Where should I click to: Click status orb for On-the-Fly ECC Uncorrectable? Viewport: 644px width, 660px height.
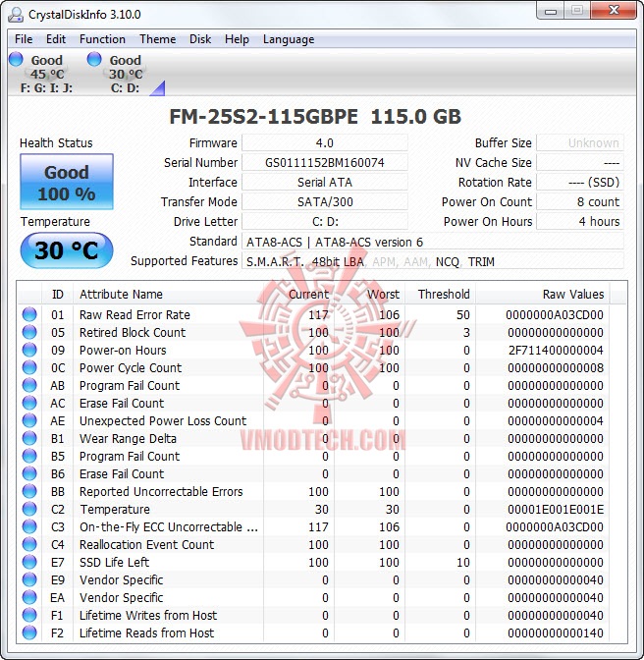(29, 526)
